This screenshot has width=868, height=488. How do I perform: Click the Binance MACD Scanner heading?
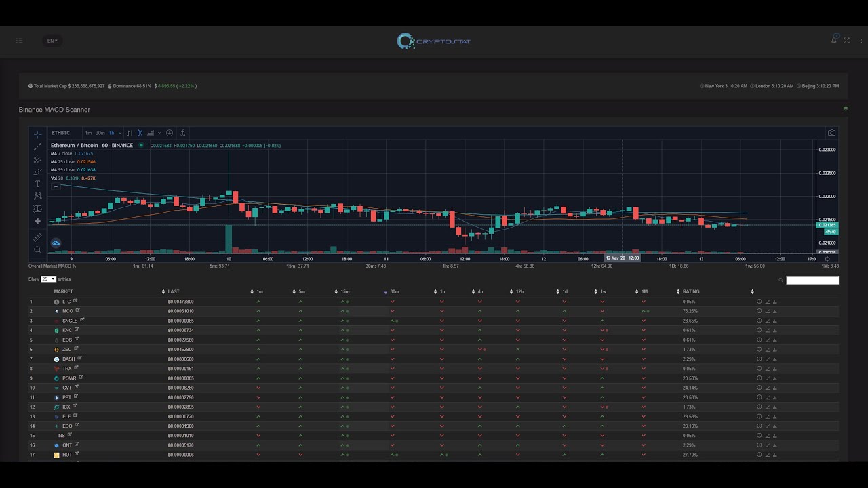coord(54,110)
